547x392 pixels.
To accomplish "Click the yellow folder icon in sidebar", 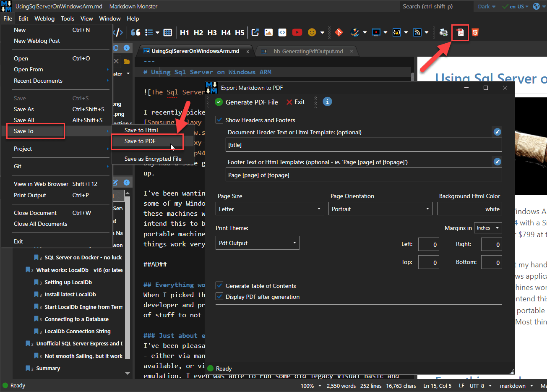I will click(126, 61).
